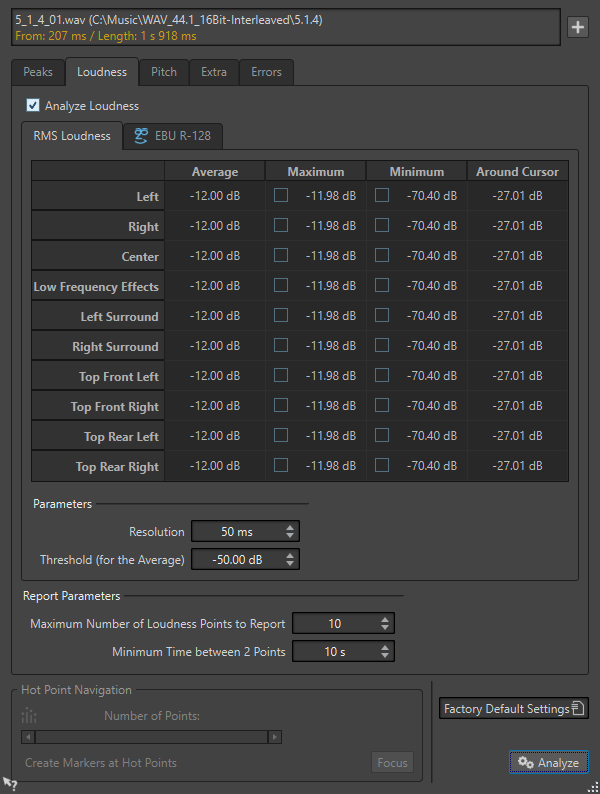The image size is (600, 794).
Task: Adjust the Threshold (for the Average) spinner arrows
Action: (x=290, y=560)
